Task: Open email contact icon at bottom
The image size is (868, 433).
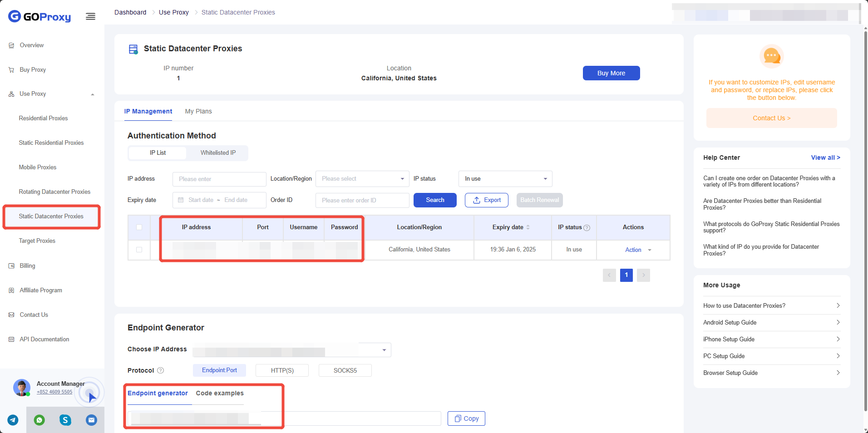Action: [91, 420]
